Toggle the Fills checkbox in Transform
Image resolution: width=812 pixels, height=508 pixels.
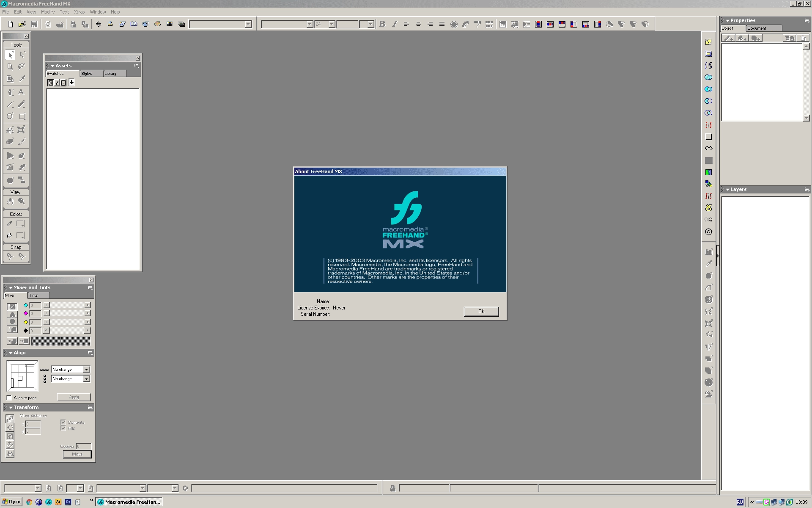63,428
